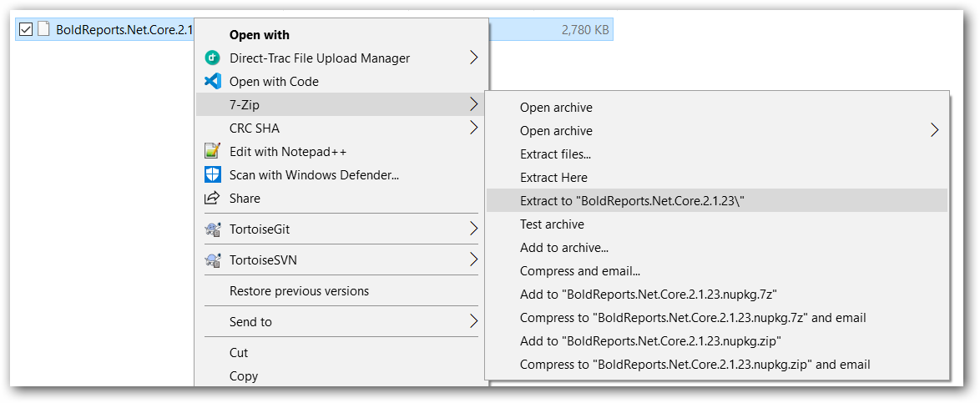Click the BoldReports.Net.Core file name
Viewport: 980px width, 403px height.
(125, 29)
